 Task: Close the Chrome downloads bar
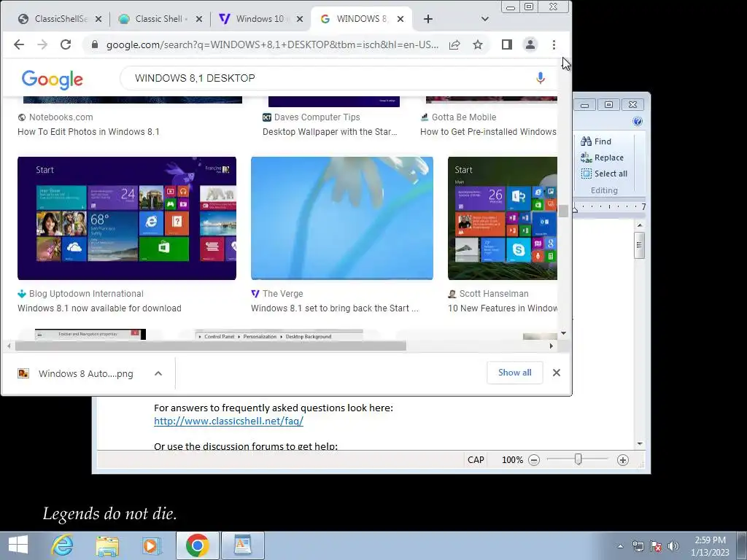[557, 373]
